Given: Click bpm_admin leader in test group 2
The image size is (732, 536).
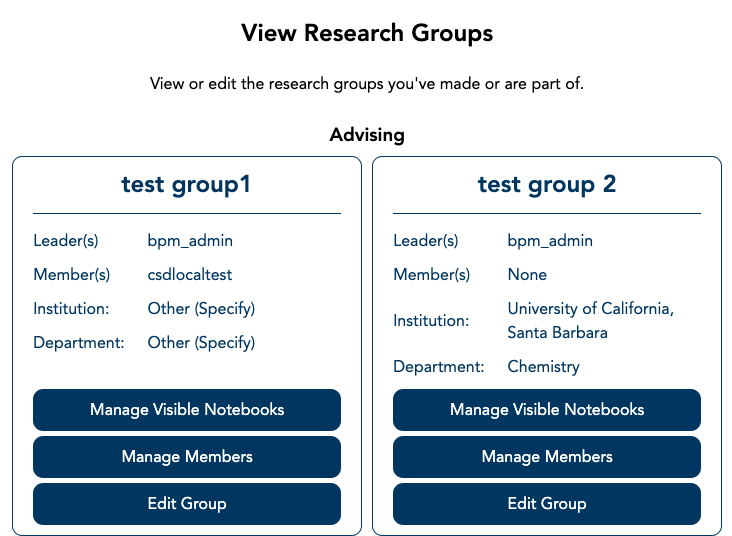Looking at the screenshot, I should point(550,241).
